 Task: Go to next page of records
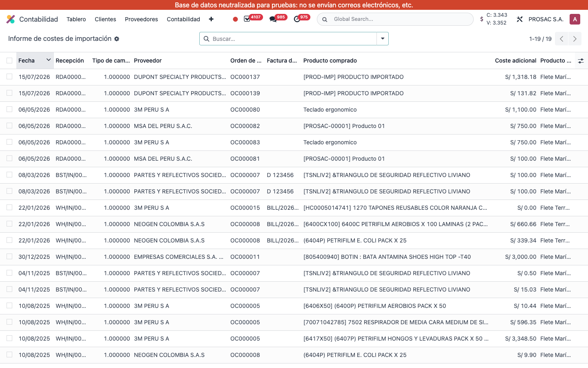[575, 39]
